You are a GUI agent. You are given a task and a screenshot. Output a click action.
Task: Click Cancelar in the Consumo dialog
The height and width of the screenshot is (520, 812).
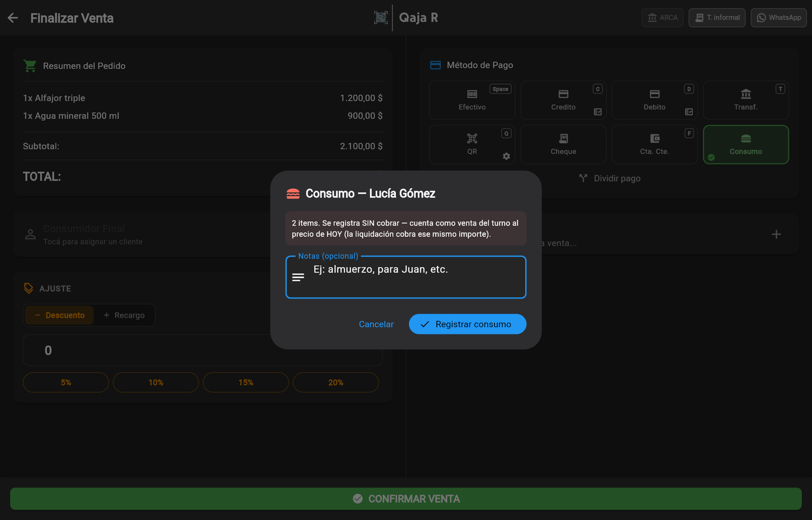(376, 324)
